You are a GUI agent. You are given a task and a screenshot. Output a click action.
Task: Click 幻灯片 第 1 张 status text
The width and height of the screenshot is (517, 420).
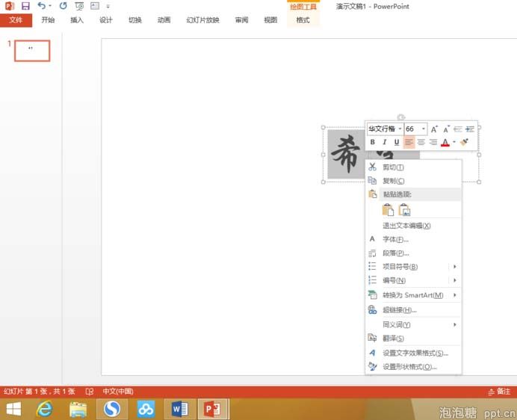click(40, 392)
